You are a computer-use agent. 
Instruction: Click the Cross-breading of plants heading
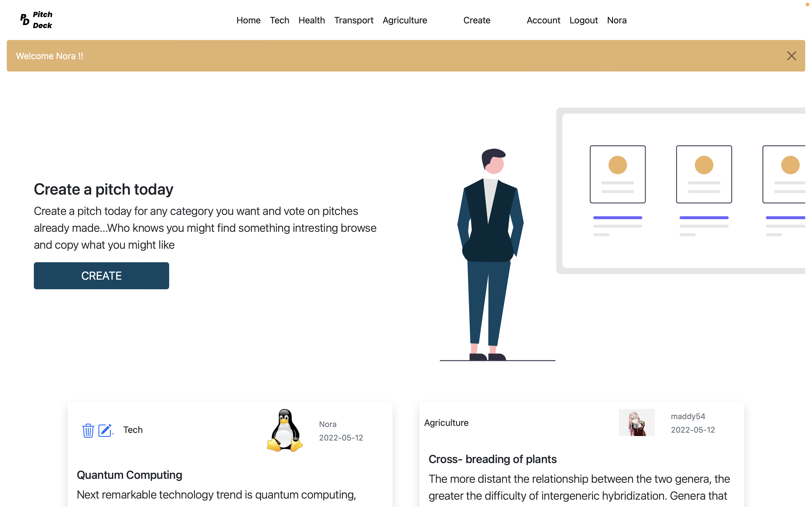click(493, 459)
